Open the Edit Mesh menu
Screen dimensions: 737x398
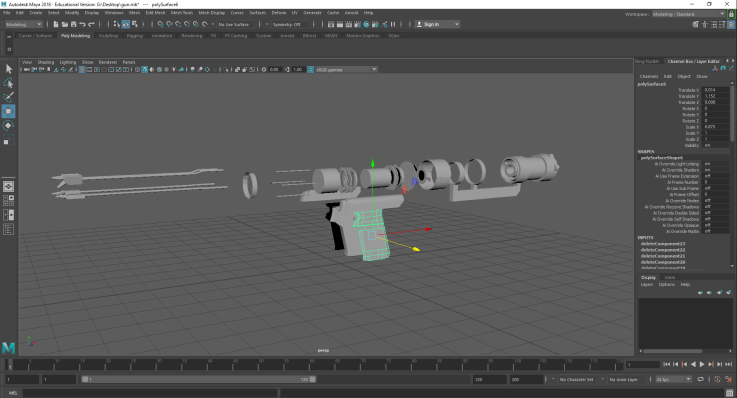click(155, 13)
